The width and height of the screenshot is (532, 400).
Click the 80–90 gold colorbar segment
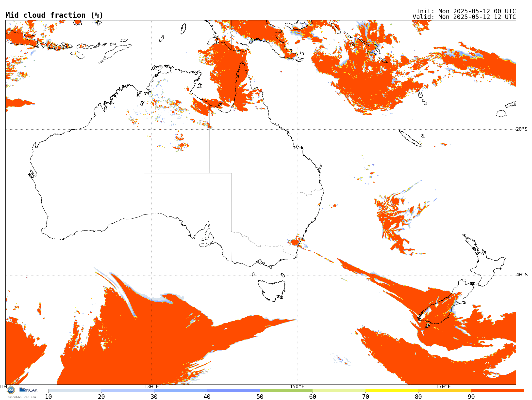(x=445, y=390)
